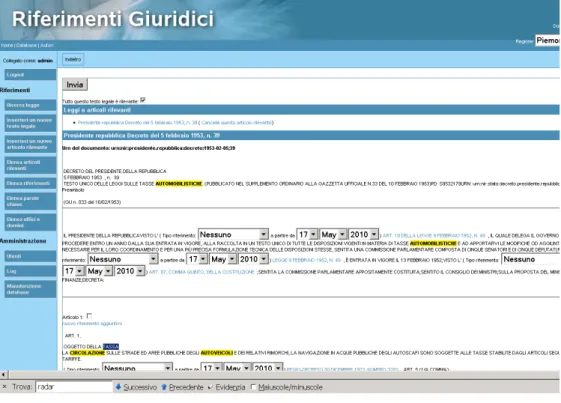Click the 'Urn del documento' line

pyautogui.click(x=149, y=148)
